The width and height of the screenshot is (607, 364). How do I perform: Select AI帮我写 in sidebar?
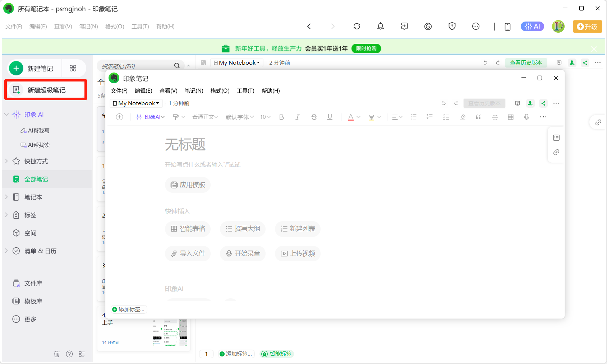[x=35, y=131]
